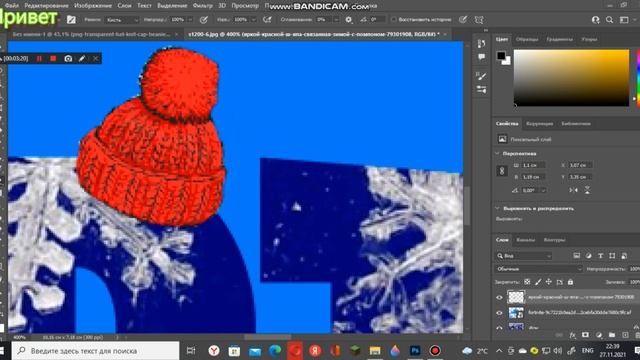Screen dimensions: 640x360
Task: Open the Фильтр menu
Action: (x=202, y=6)
